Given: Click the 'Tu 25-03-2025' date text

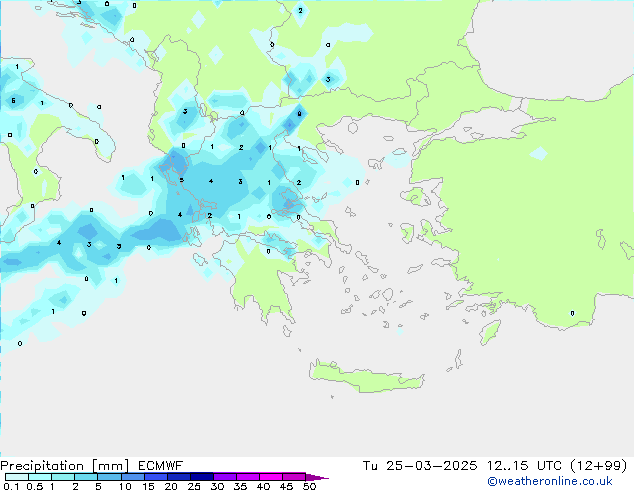Looking at the screenshot, I should 420,466.
